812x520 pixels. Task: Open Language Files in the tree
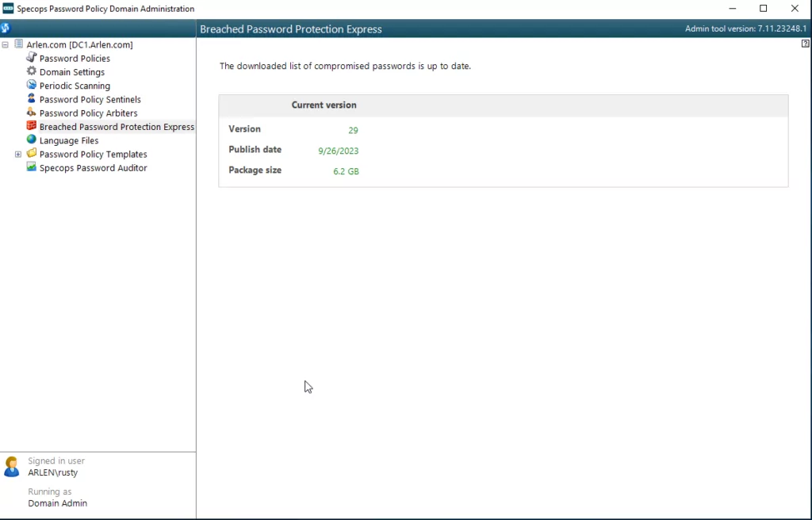[69, 140]
